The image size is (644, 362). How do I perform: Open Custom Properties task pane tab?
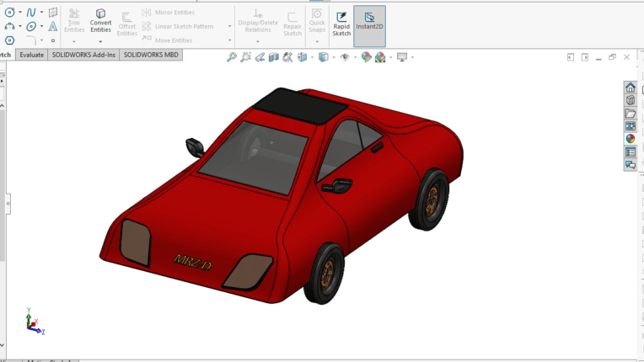click(x=631, y=152)
